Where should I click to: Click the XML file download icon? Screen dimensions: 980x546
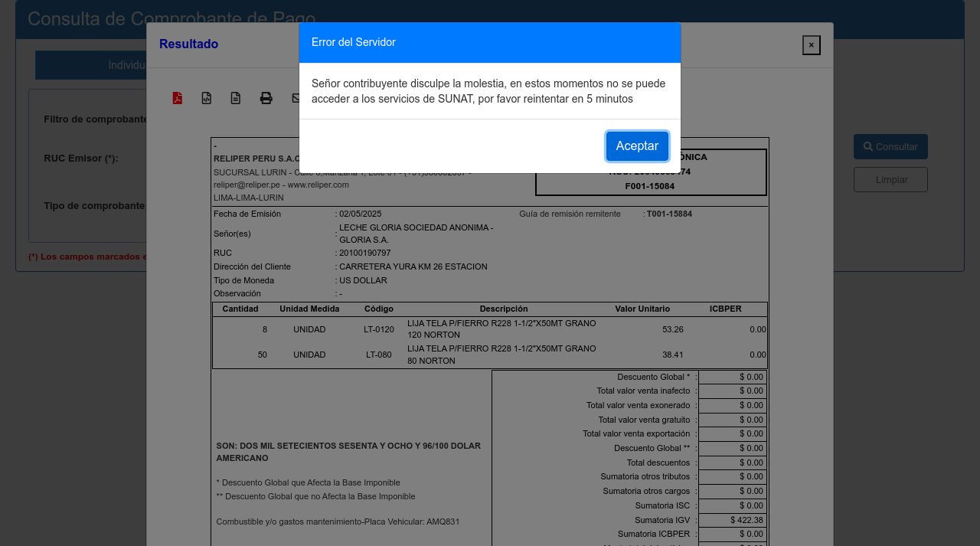tap(207, 98)
